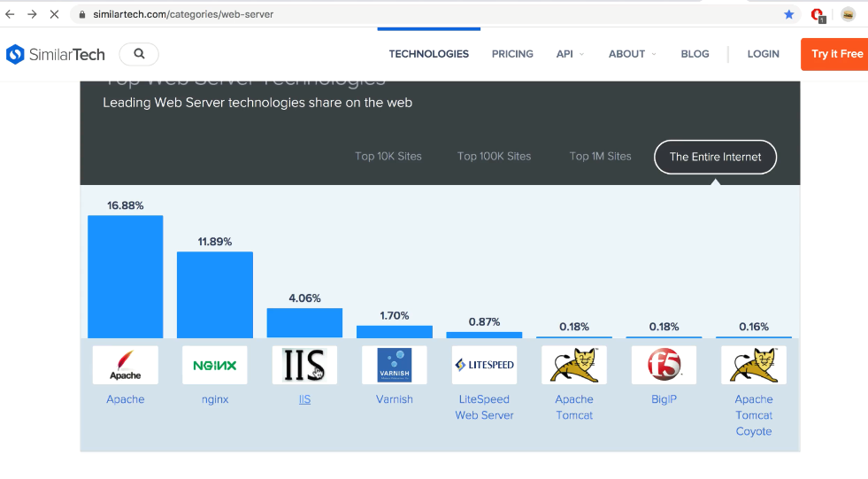The height and width of the screenshot is (479, 868).
Task: Go back using the browser back arrow
Action: pyautogui.click(x=10, y=14)
